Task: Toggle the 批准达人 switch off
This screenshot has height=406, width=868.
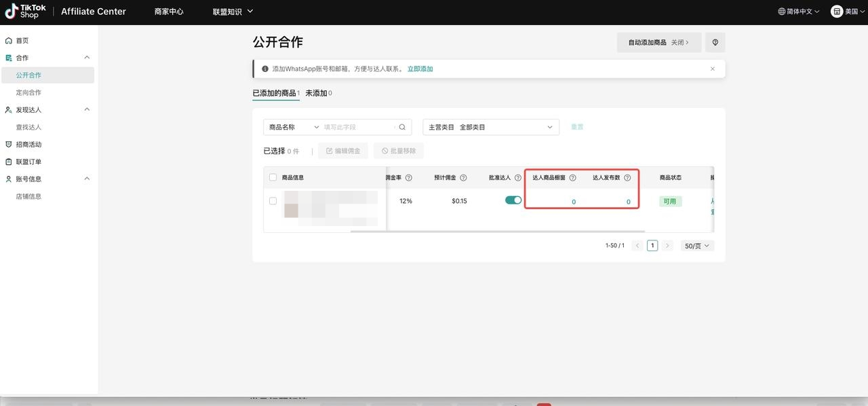Action: [x=513, y=200]
